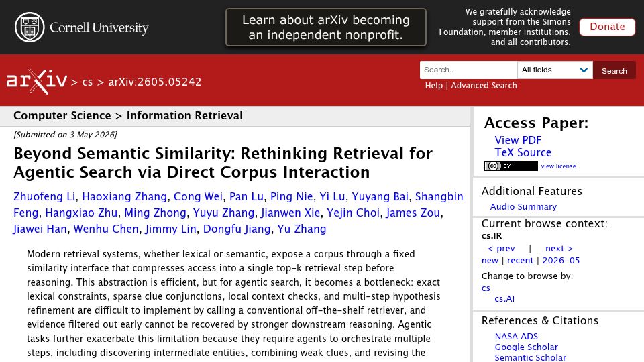Open the All fields search dropdown

(x=555, y=70)
